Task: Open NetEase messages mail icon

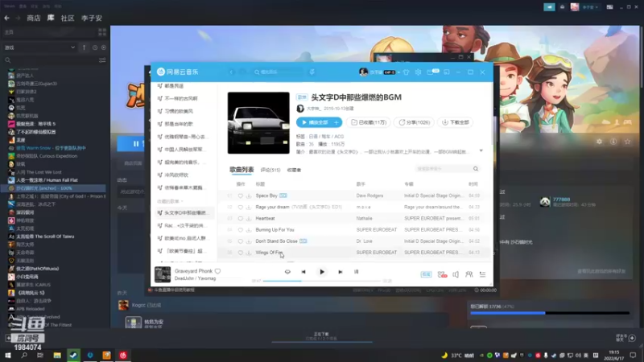Action: tap(430, 72)
